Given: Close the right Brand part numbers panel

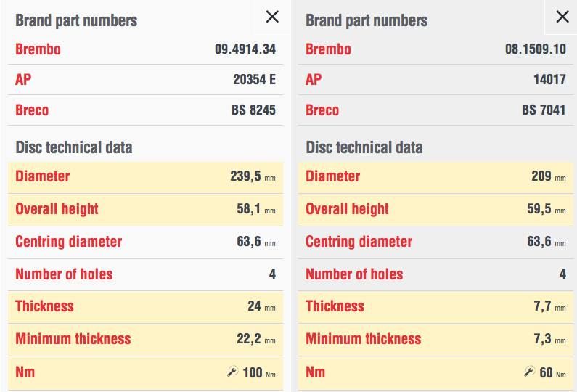Looking at the screenshot, I should pyautogui.click(x=562, y=17).
